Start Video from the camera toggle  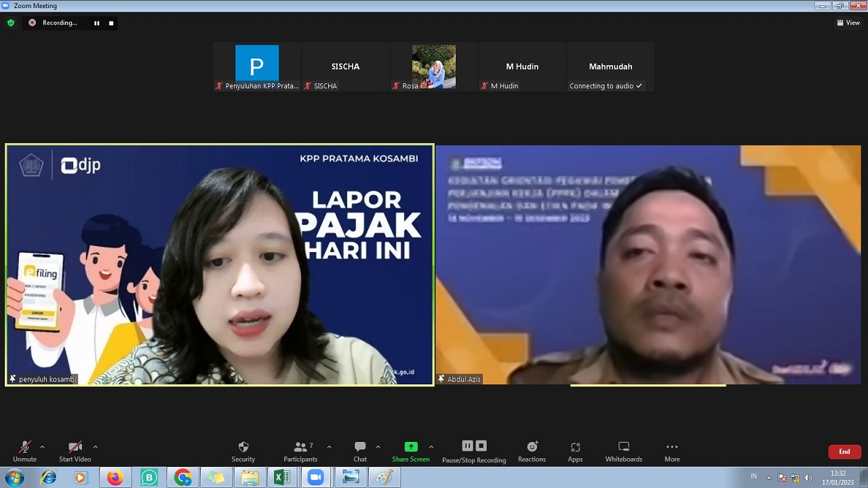click(x=75, y=451)
